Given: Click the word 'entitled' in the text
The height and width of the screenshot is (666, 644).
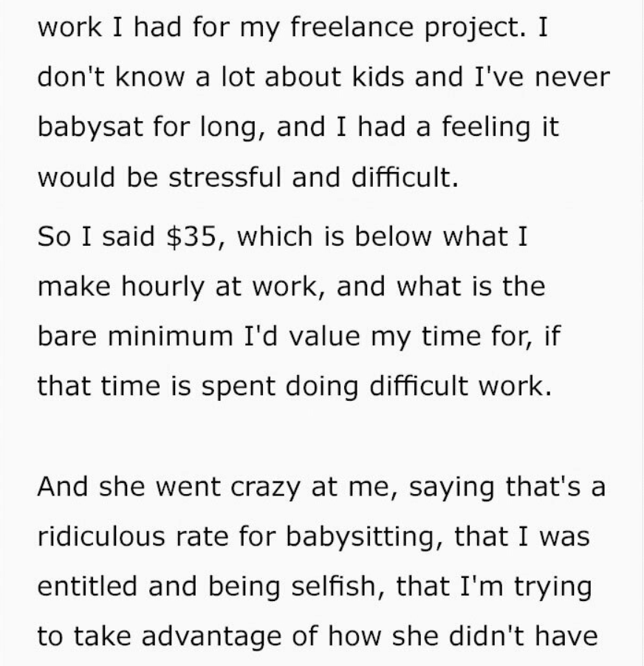Looking at the screenshot, I should click(x=87, y=586).
